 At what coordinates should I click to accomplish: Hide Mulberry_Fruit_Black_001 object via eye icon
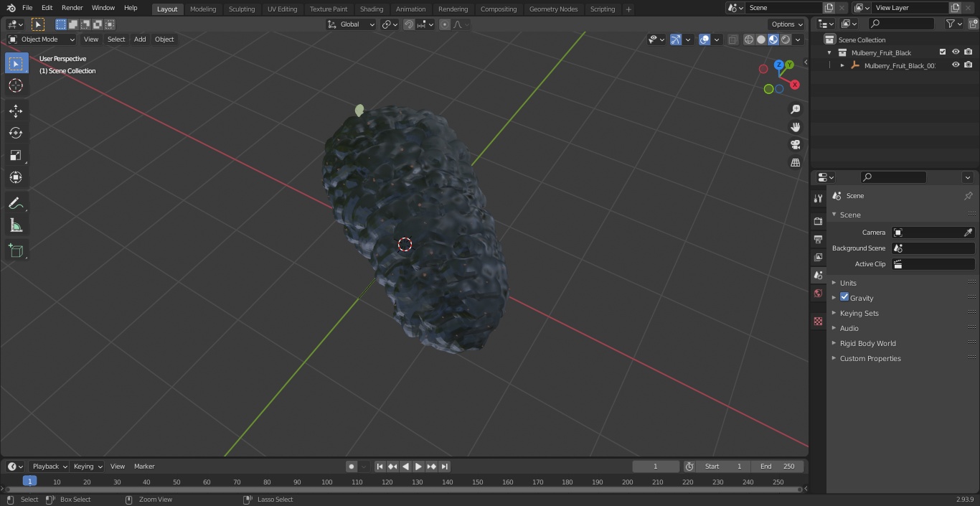click(956, 65)
